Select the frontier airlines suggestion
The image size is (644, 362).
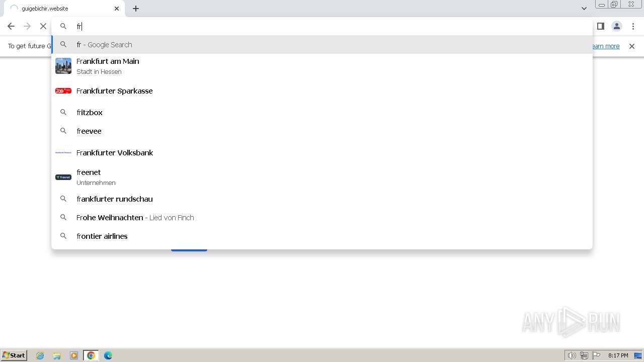(322, 236)
